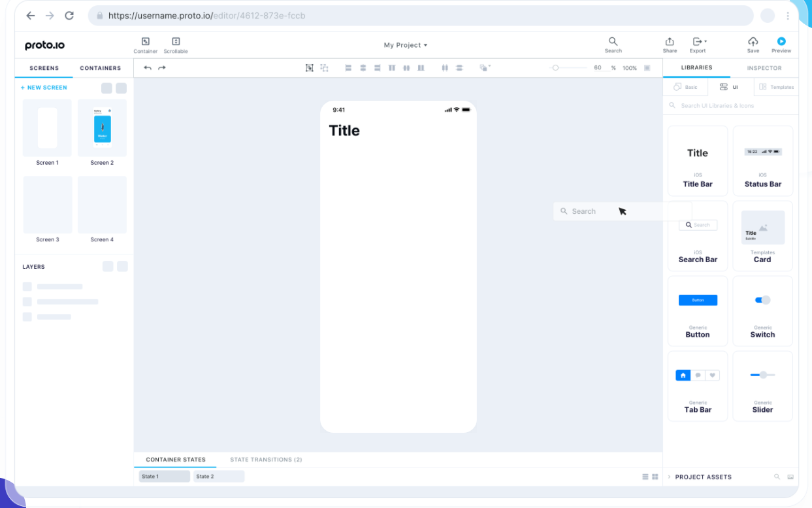This screenshot has width=812, height=508.
Task: Open the Container States tab
Action: (176, 460)
